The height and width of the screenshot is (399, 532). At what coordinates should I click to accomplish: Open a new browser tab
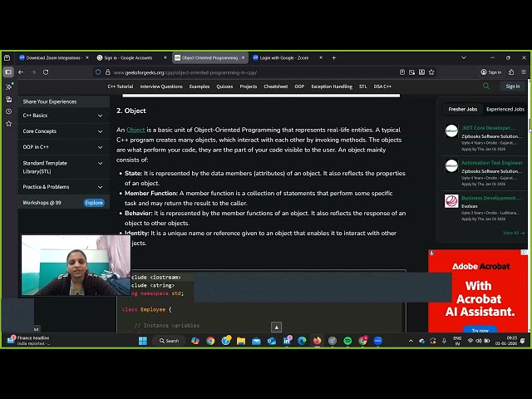pos(334,58)
